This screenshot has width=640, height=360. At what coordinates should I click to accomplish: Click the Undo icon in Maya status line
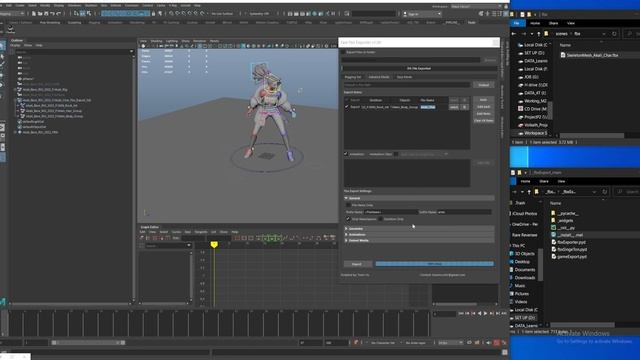(52, 13)
